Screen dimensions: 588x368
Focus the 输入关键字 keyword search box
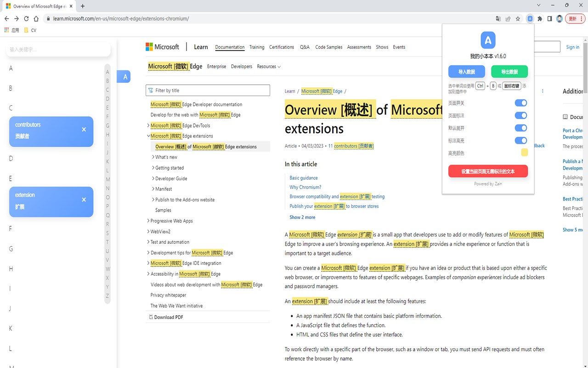click(58, 49)
